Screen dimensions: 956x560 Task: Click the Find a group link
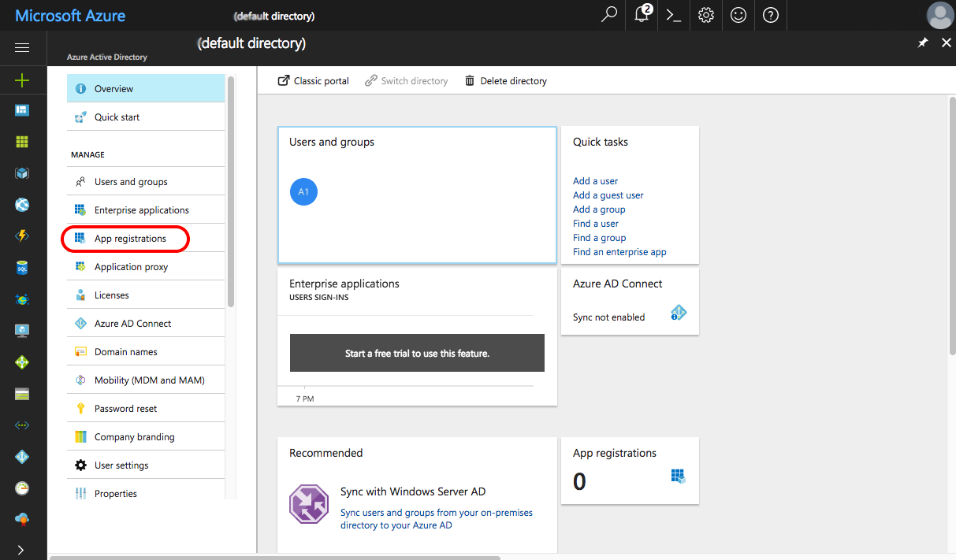coord(600,238)
